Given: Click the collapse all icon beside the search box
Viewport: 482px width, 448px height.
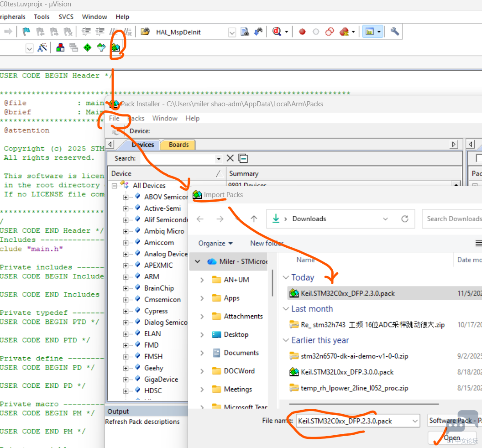Looking at the screenshot, I should point(243,158).
